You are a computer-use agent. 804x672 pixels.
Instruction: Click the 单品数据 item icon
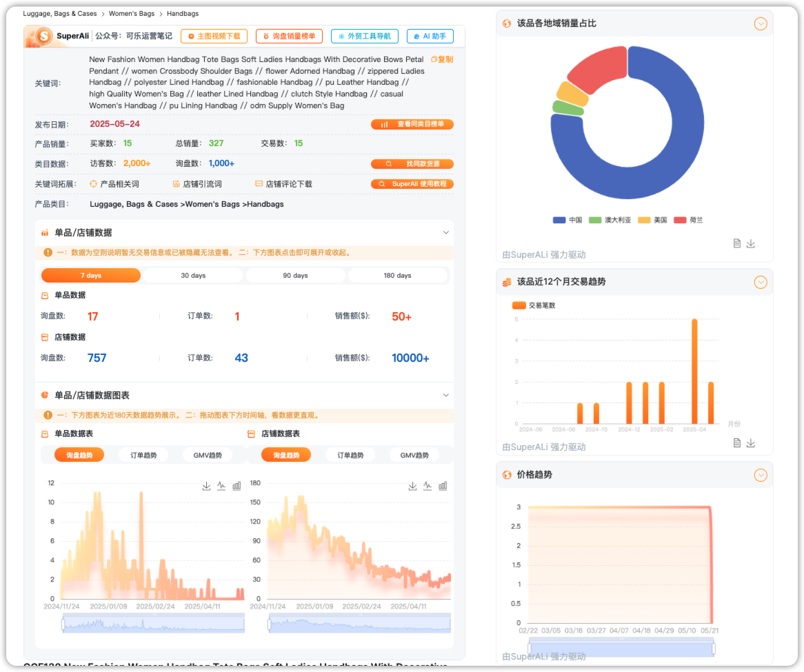(45, 295)
